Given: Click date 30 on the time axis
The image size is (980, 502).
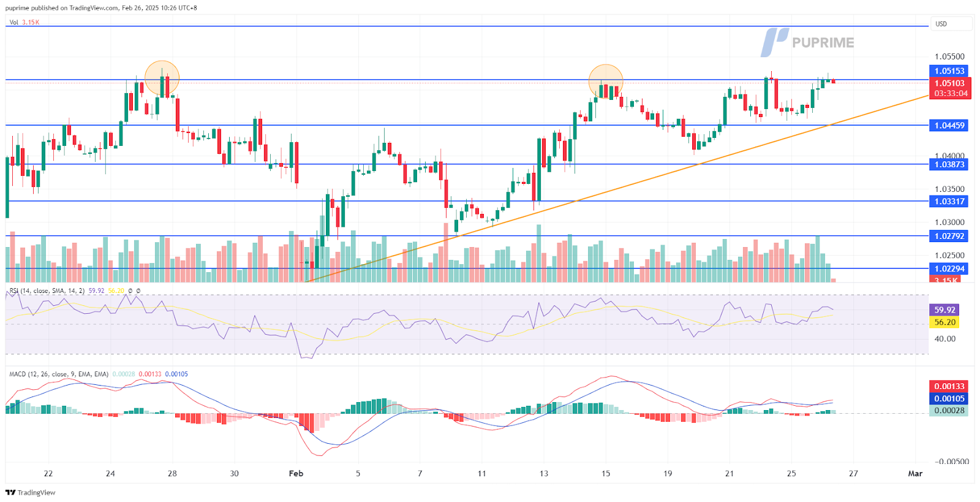Looking at the screenshot, I should pyautogui.click(x=234, y=474).
